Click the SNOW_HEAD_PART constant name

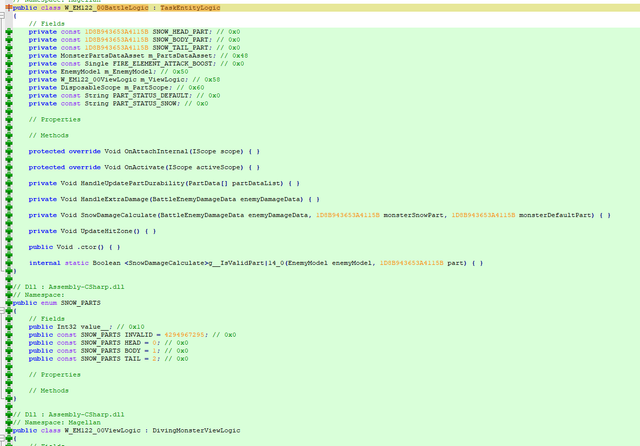pos(180,31)
